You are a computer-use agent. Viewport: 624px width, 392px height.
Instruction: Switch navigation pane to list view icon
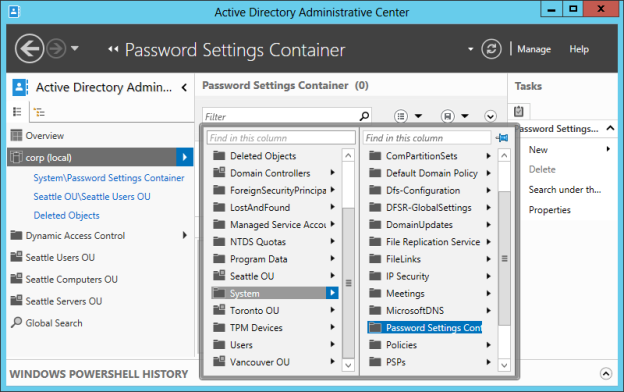(x=17, y=112)
